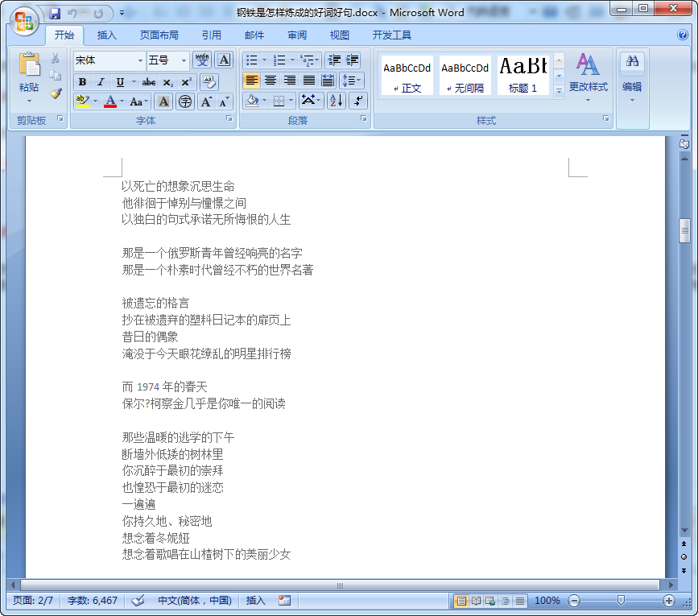
Task: Click the Office button logo
Action: coord(24,21)
